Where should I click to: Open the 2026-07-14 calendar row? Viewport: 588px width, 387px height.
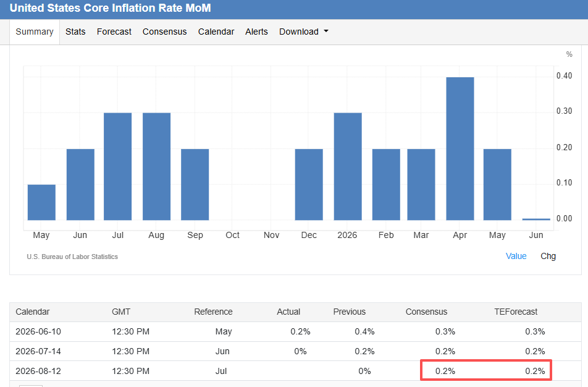pos(295,351)
